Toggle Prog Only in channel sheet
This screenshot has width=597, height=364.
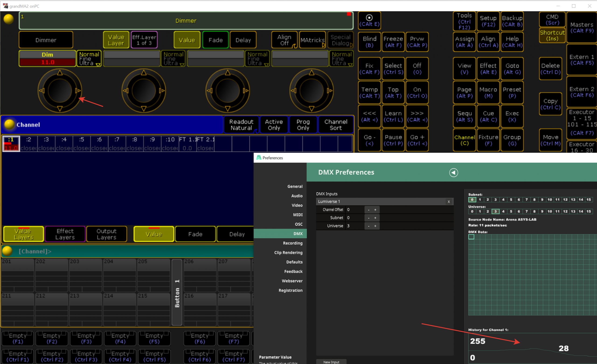click(x=303, y=125)
